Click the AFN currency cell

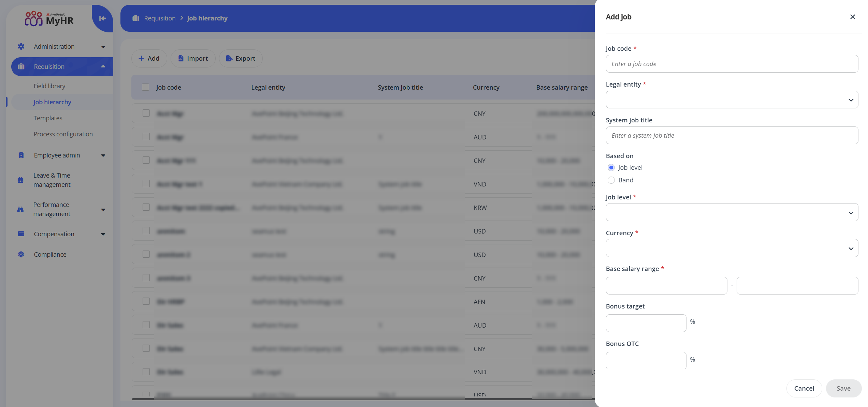pyautogui.click(x=479, y=302)
